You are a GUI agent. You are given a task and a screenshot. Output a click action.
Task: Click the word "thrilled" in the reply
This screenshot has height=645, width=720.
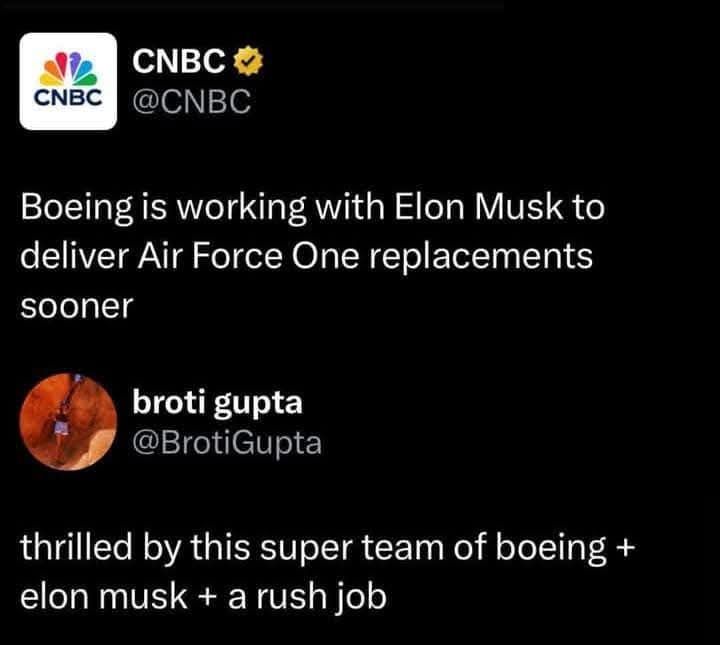(80, 548)
